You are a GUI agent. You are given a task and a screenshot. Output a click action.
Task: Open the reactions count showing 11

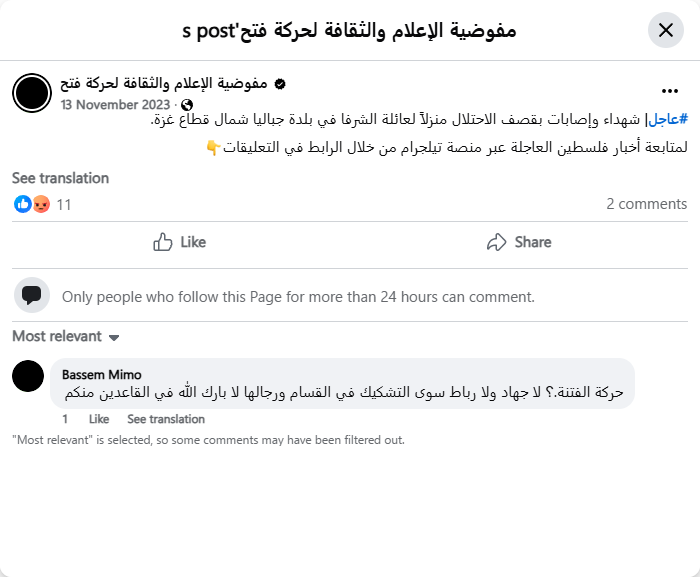64,204
